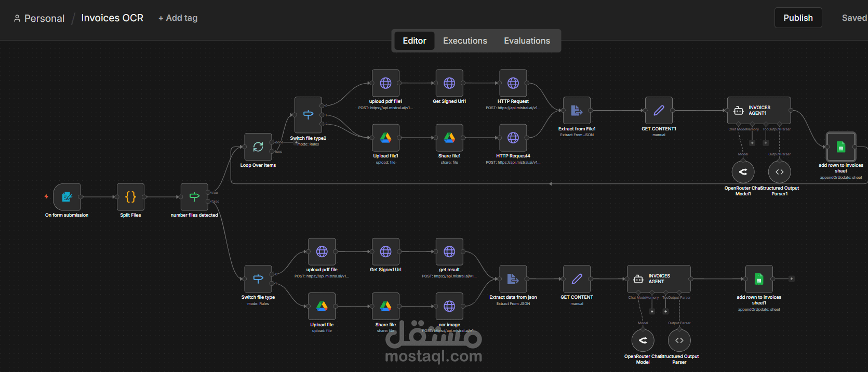This screenshot has width=868, height=372.
Task: Select the Loop Over Items node
Action: 258,147
